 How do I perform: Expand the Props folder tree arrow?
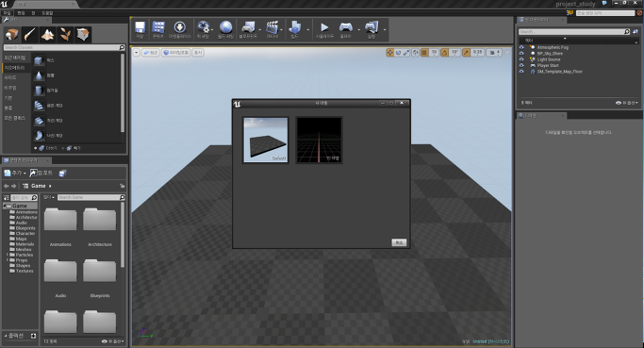[x=7, y=260]
